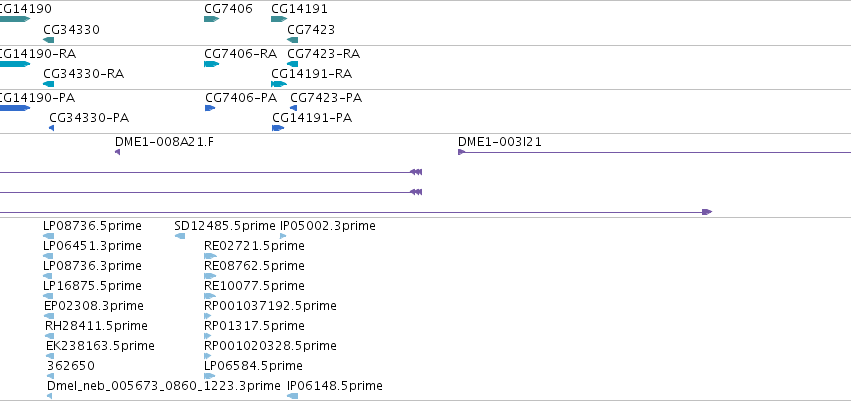Image resolution: width=851 pixels, height=401 pixels.
Task: Select the DME1-008A21.F purple arrow marker
Action: tap(117, 152)
